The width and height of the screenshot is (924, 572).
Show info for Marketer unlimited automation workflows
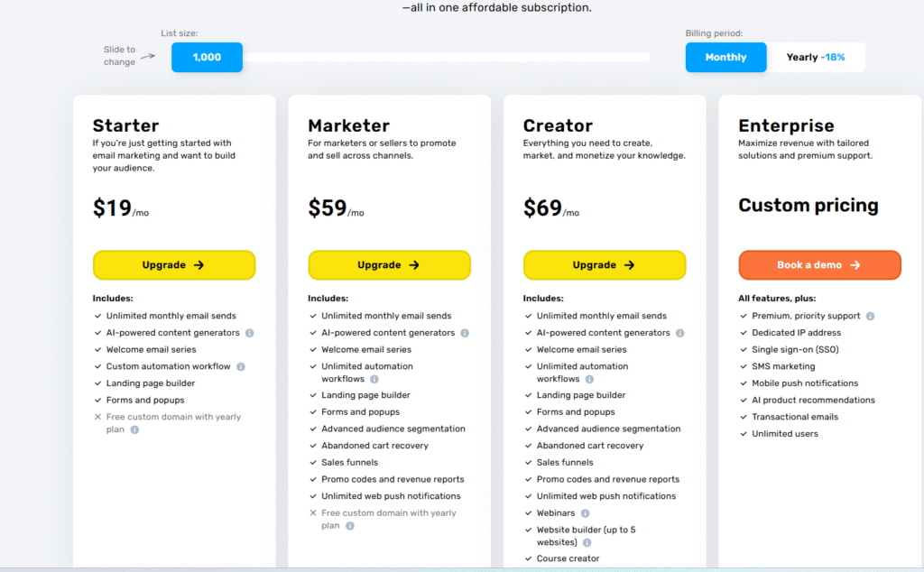(x=374, y=379)
